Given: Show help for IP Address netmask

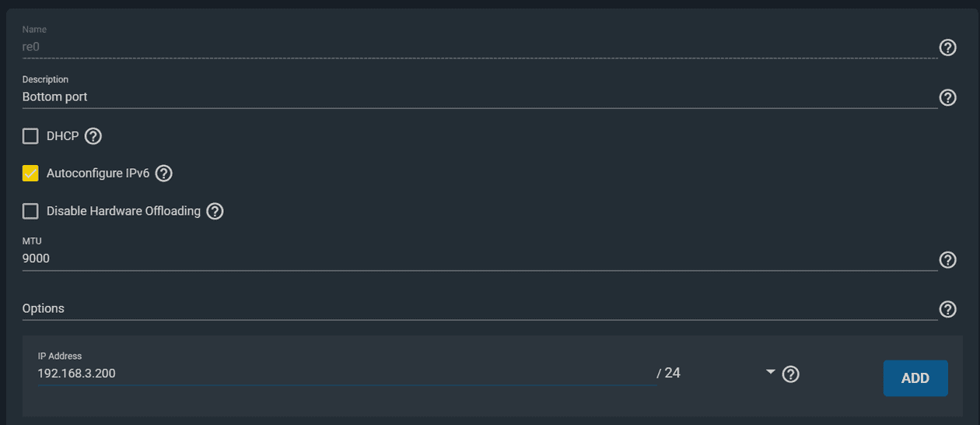Looking at the screenshot, I should [791, 374].
